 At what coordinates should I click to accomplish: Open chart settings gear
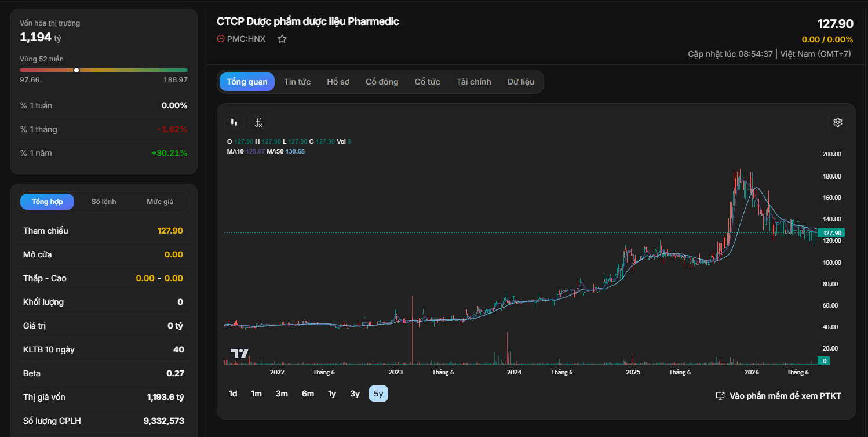(x=837, y=122)
